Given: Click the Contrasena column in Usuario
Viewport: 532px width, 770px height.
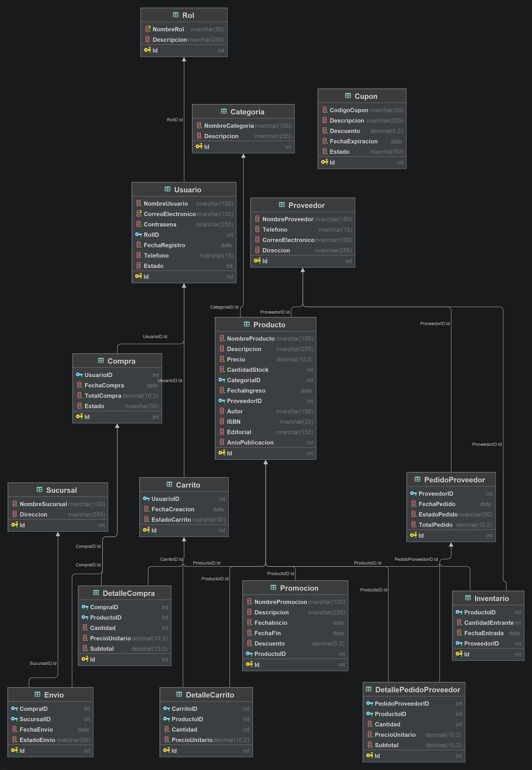Looking at the screenshot, I should 184,224.
